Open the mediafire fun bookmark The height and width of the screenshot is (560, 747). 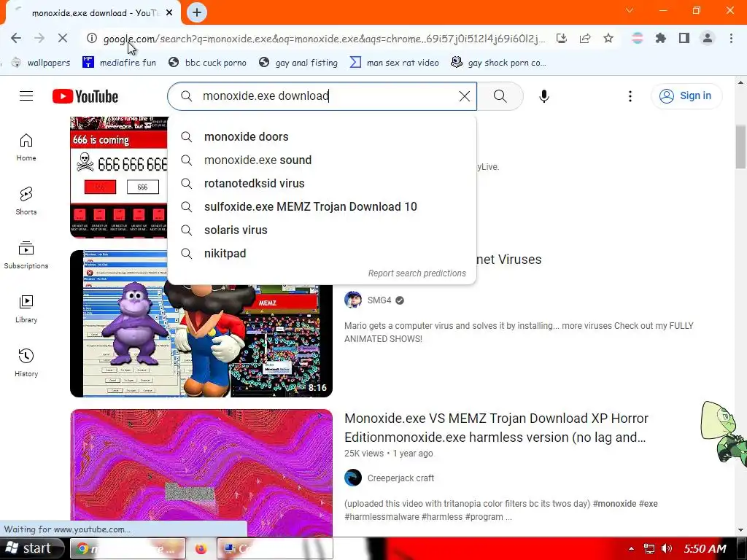coord(119,63)
